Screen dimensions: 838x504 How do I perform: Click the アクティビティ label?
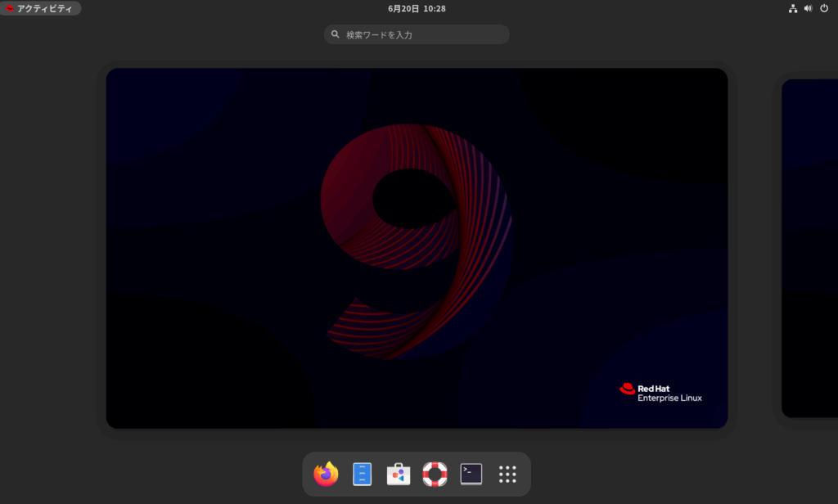[45, 8]
